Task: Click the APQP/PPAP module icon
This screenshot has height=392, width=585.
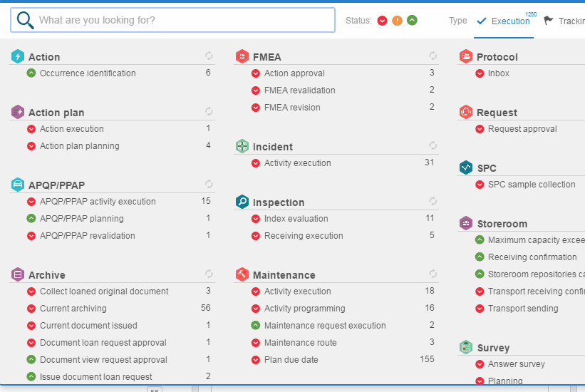Action: pos(18,185)
